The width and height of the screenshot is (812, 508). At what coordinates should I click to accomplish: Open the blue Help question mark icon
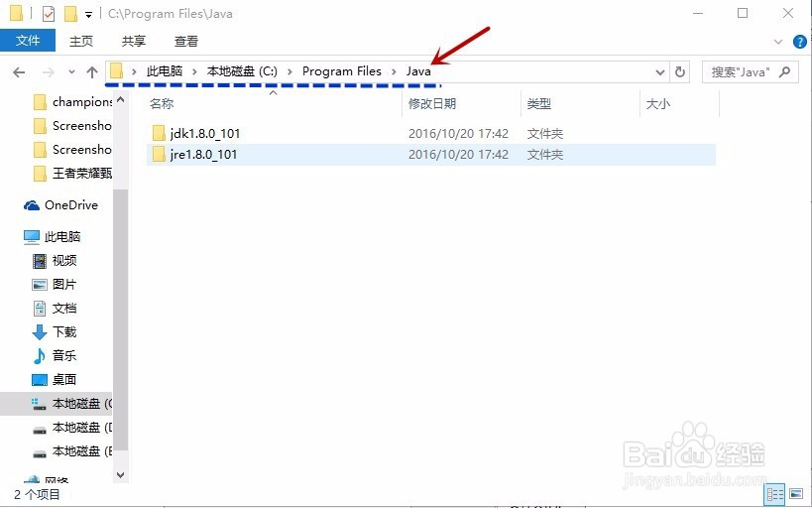point(799,42)
